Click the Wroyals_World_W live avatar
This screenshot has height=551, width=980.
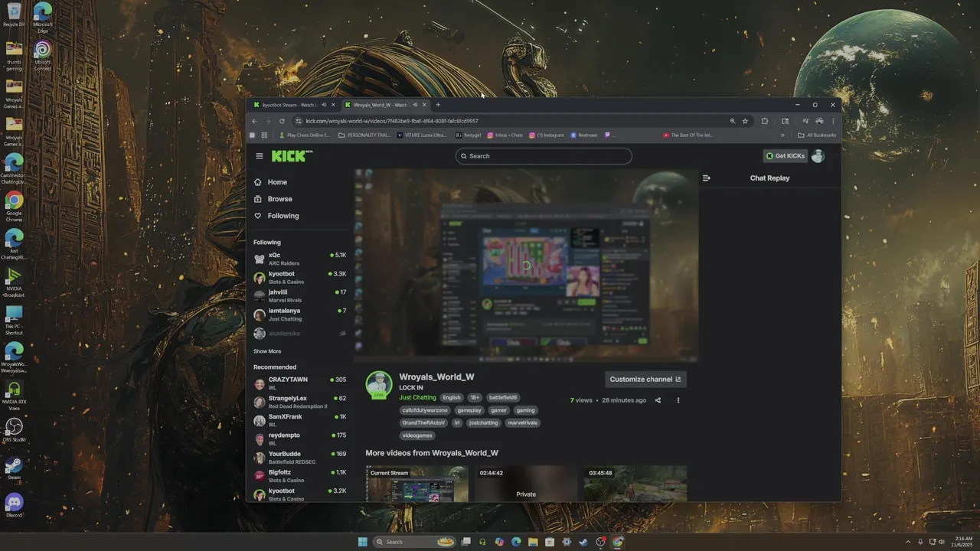379,385
